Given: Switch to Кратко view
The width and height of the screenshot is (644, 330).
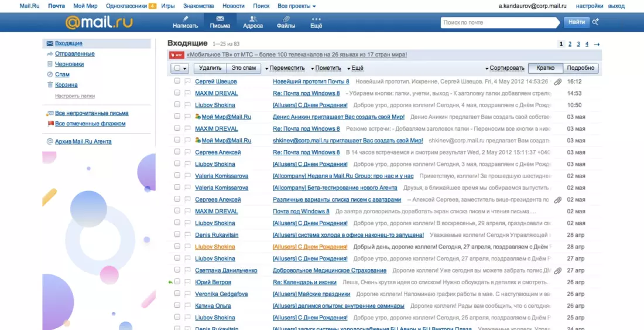Looking at the screenshot, I should point(545,68).
